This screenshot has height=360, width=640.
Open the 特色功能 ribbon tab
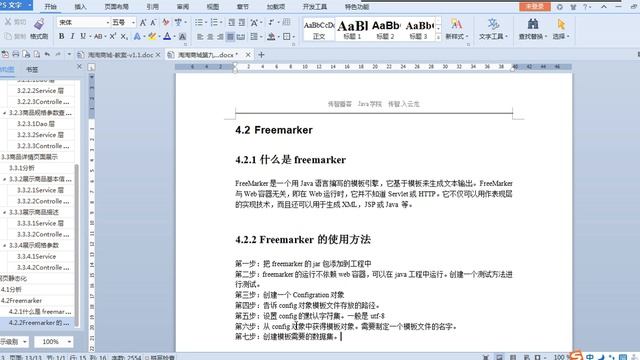[357, 7]
